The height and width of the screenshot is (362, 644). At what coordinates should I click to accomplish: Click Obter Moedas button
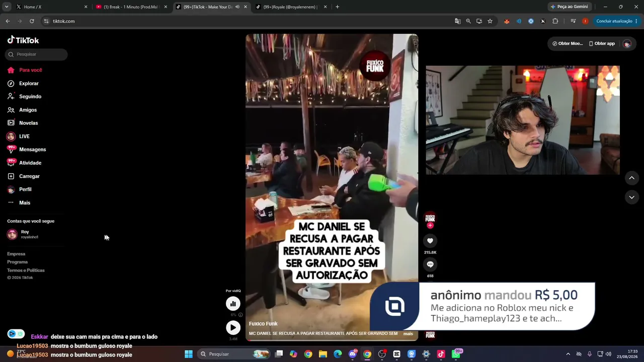click(x=568, y=44)
